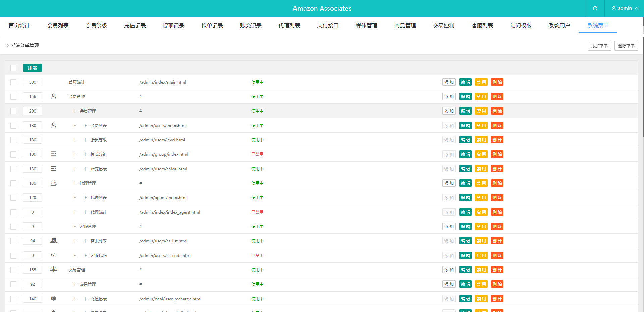Screen dimensions: 644x312
Task: Click the group icon in 客服列表 row
Action: click(54, 241)
